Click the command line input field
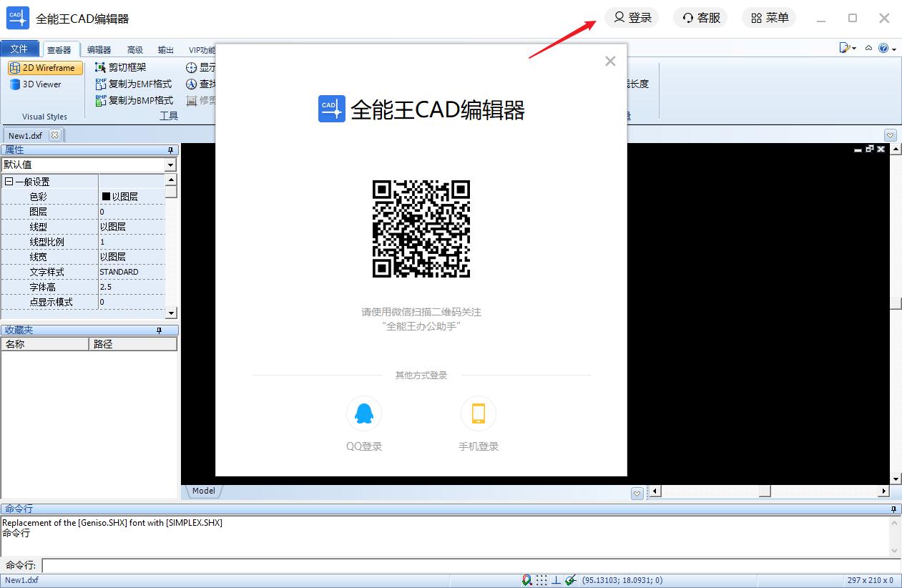This screenshot has width=902, height=588. (x=465, y=566)
